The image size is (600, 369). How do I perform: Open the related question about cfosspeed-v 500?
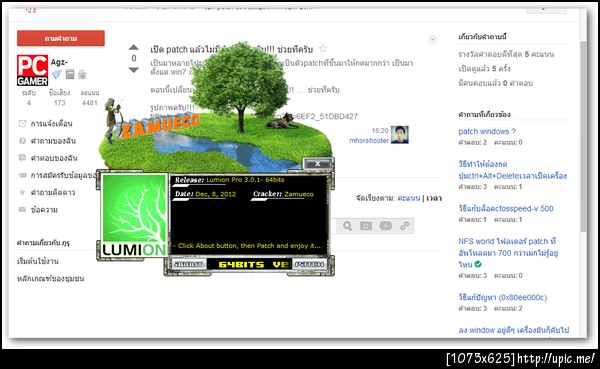506,208
